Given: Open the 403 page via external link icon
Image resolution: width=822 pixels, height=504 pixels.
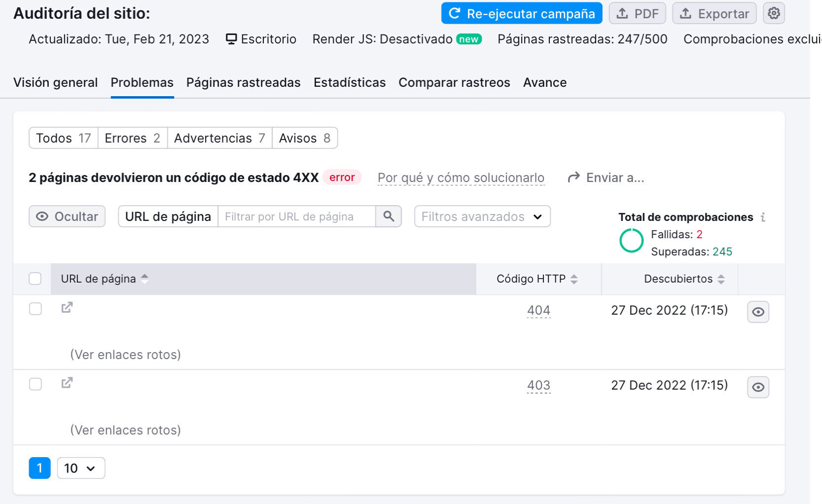Looking at the screenshot, I should [67, 383].
